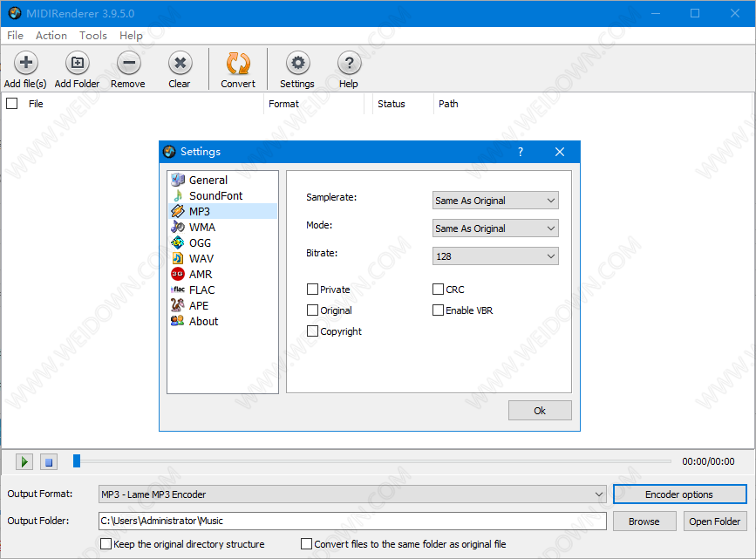Toggle the Original checkbox

coord(312,310)
